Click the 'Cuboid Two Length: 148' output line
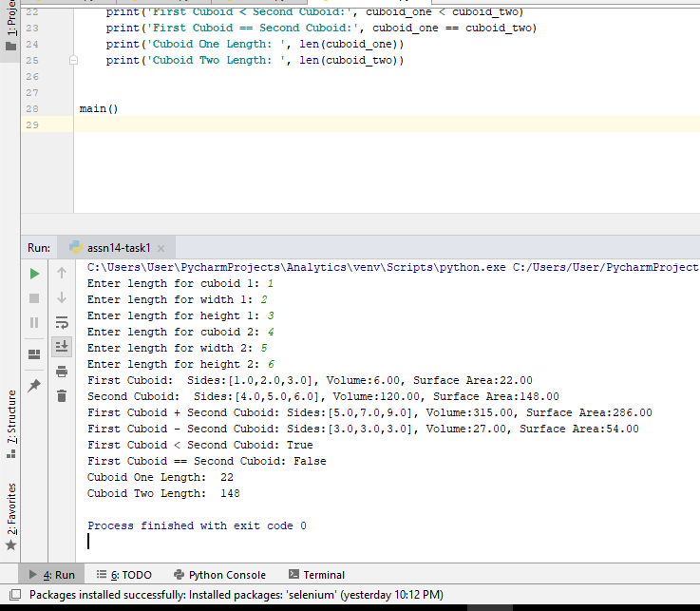 point(163,493)
